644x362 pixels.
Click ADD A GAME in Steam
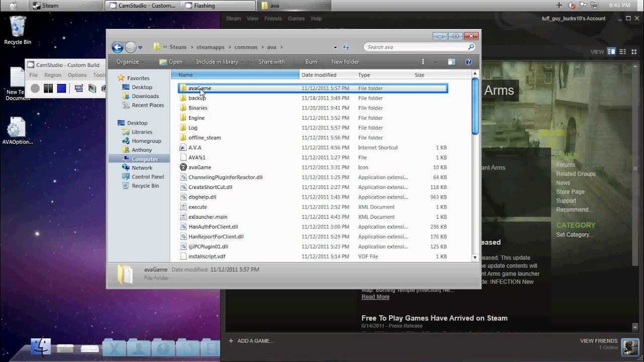(251, 341)
